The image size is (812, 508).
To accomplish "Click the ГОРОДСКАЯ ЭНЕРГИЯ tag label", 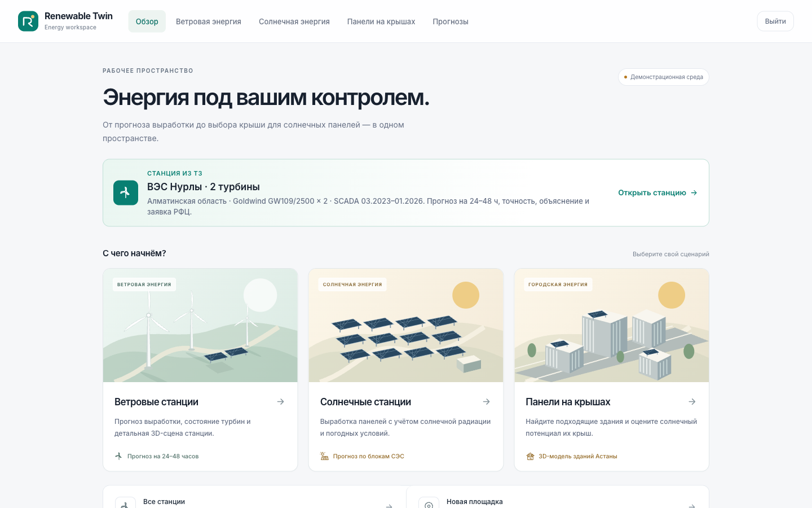I will [558, 284].
